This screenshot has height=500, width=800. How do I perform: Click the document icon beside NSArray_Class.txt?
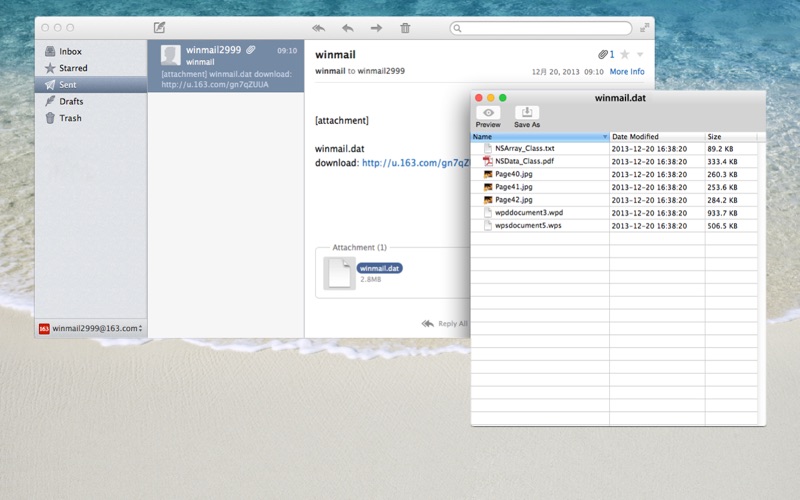pos(488,148)
